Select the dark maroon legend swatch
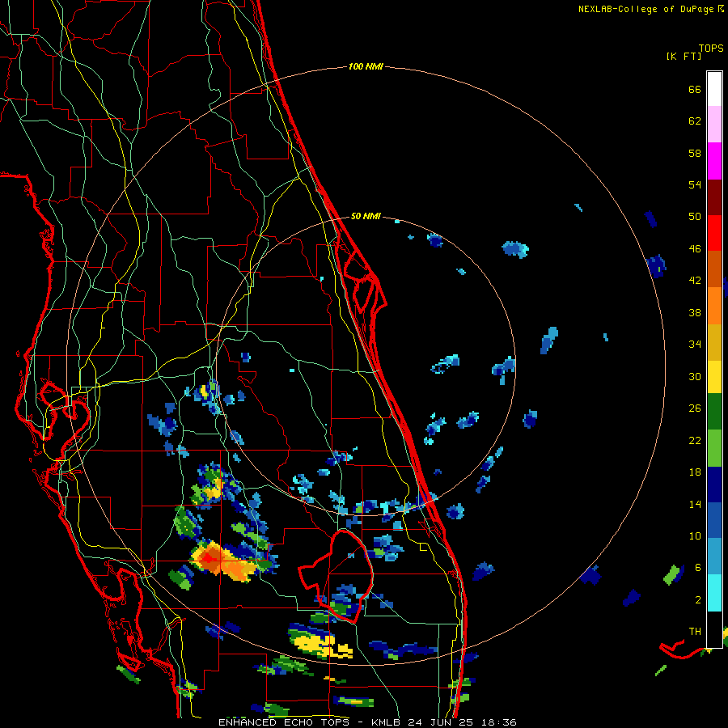Viewport: 728px width, 728px height. 714,197
